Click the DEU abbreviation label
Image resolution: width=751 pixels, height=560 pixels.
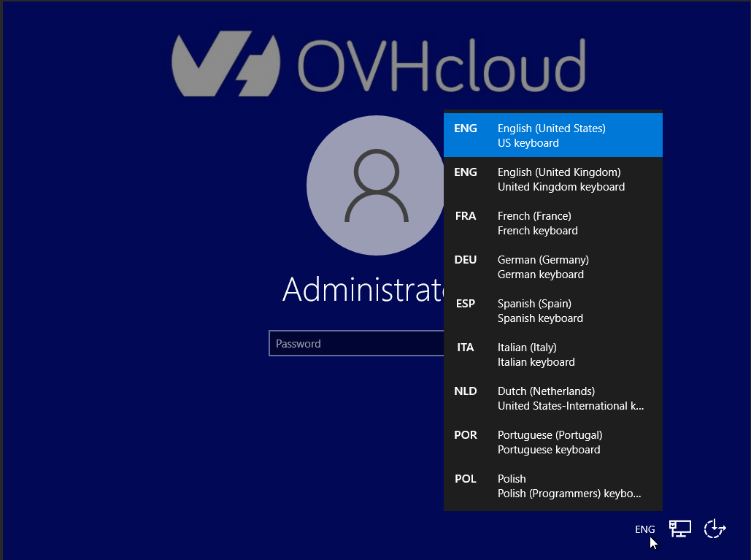[466, 259]
